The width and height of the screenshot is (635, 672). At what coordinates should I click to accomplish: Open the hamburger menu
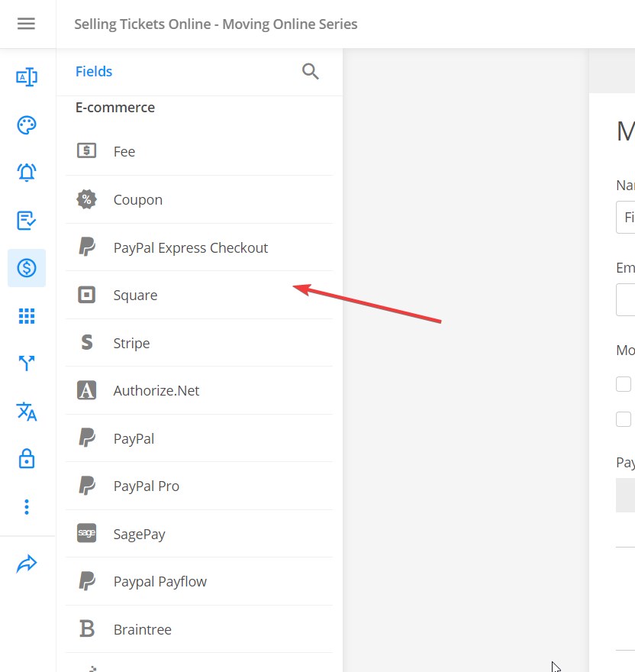tap(26, 24)
